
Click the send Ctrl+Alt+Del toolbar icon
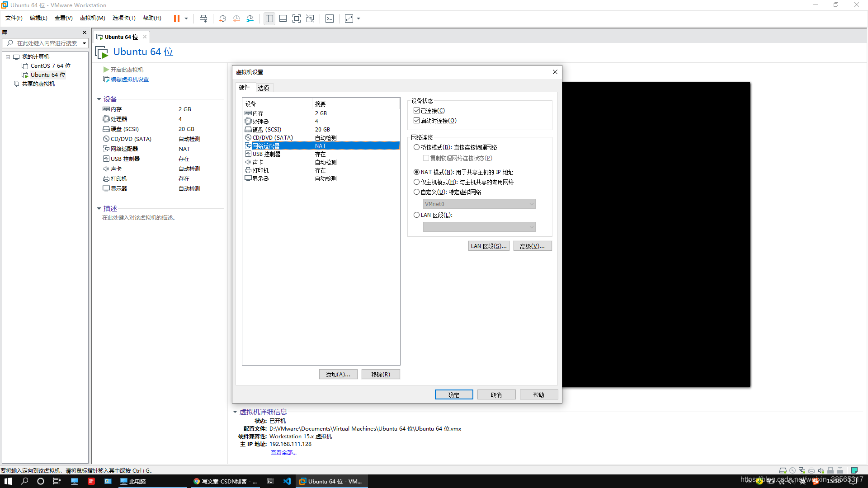point(203,19)
